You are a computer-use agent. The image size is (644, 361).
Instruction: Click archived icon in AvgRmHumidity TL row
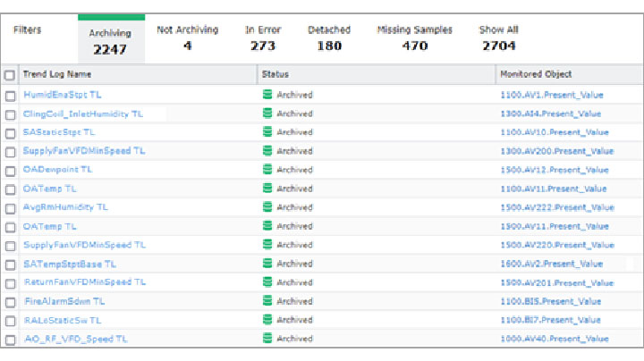[267, 207]
